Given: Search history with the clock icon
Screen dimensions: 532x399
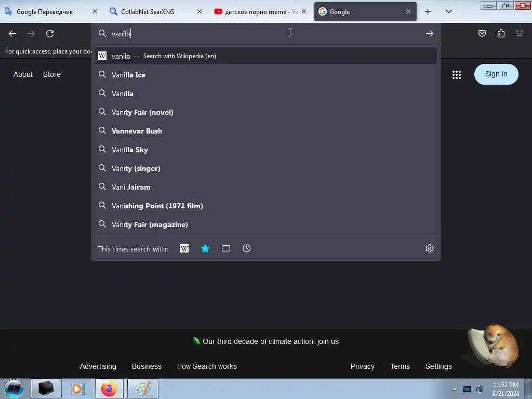Looking at the screenshot, I should (247, 249).
